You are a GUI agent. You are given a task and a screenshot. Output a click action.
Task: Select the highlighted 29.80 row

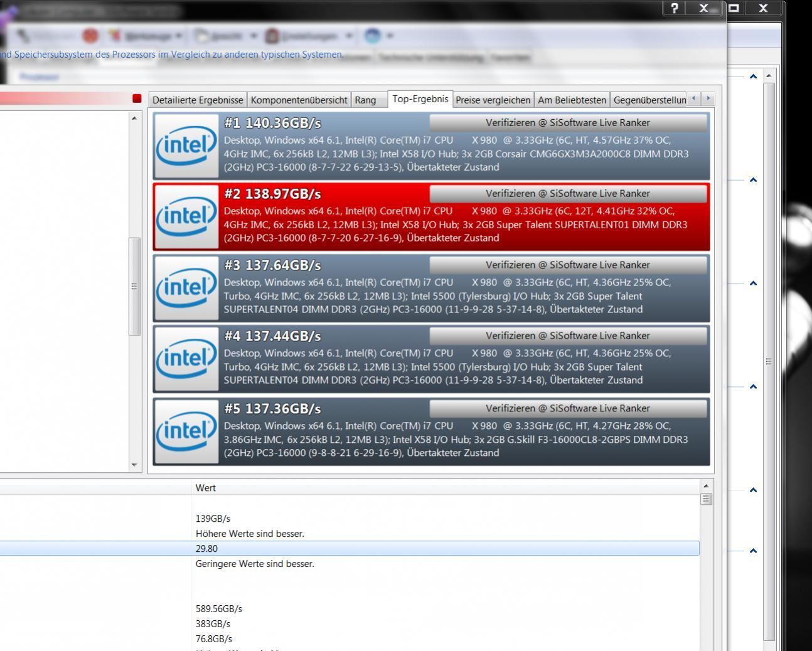coord(350,548)
